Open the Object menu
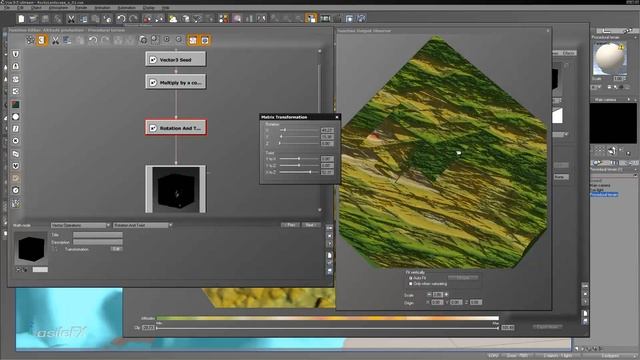This screenshot has width=640, height=360. 36,8
